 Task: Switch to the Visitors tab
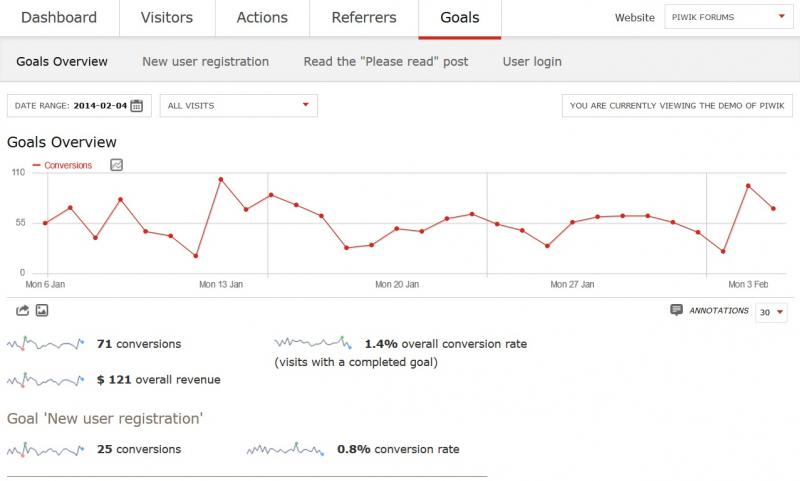[x=167, y=17]
